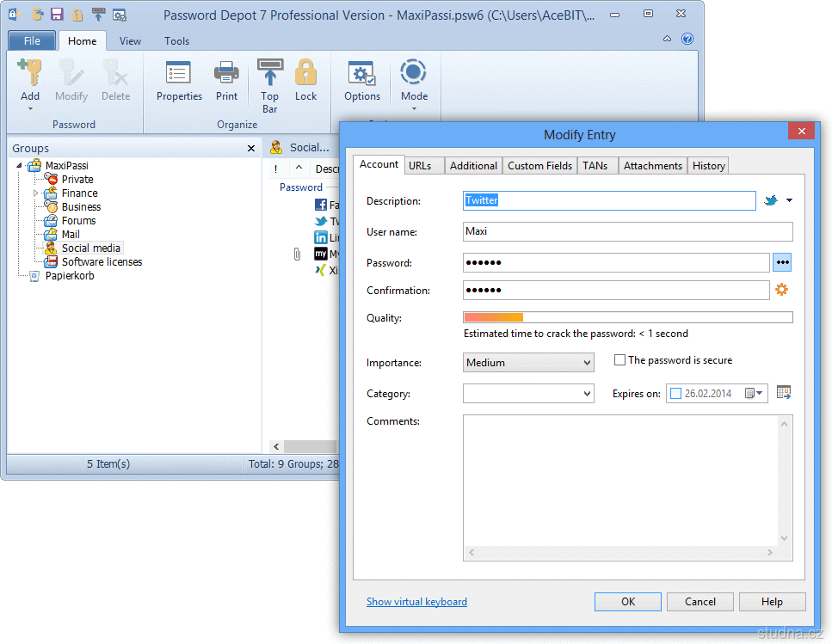Click the Add password key icon
Screen dimensions: 832x644
click(x=30, y=73)
